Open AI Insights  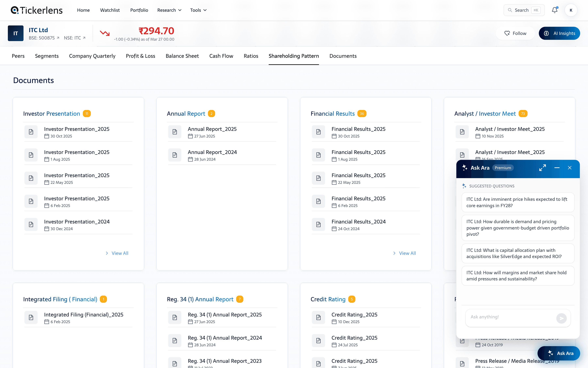point(559,33)
